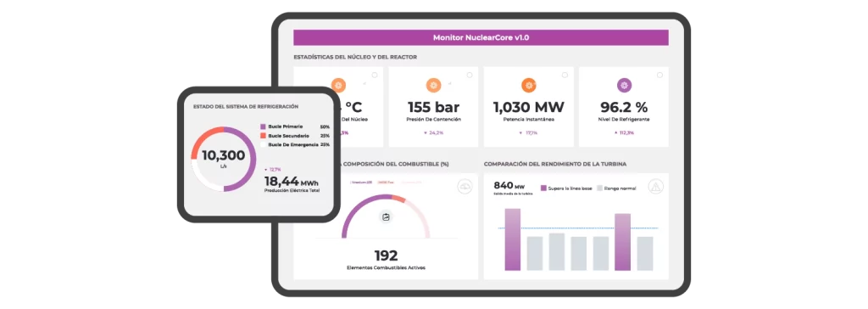Click the Elementos Combustibles Activos label

[386, 268]
